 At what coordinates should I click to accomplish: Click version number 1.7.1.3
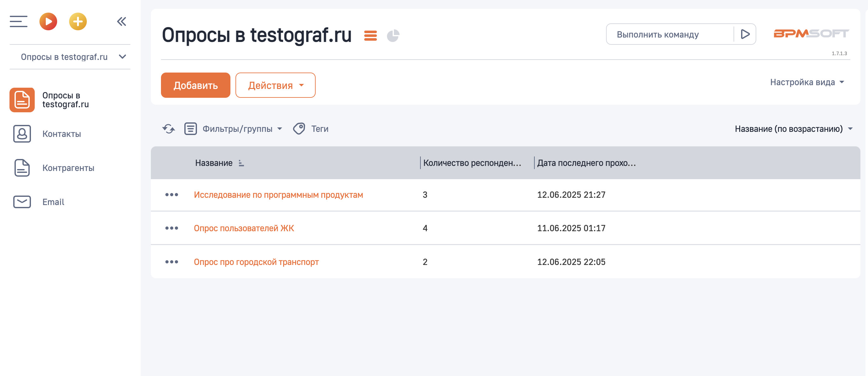click(x=839, y=53)
